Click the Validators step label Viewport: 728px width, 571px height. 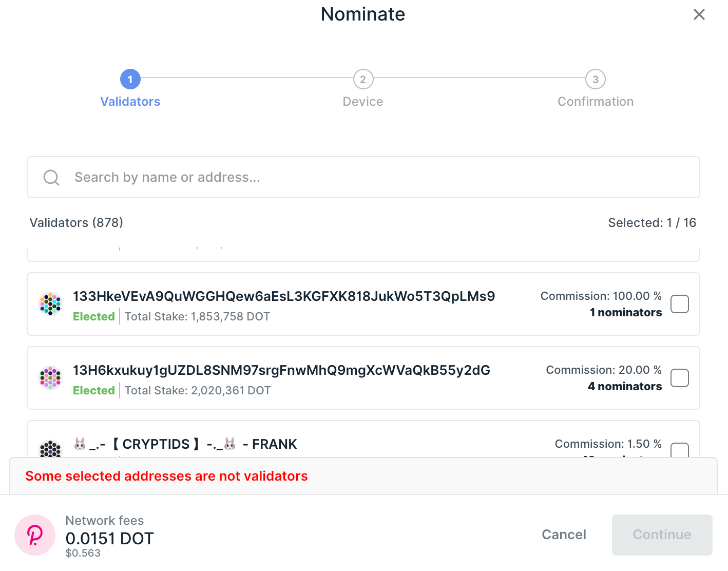(x=130, y=101)
